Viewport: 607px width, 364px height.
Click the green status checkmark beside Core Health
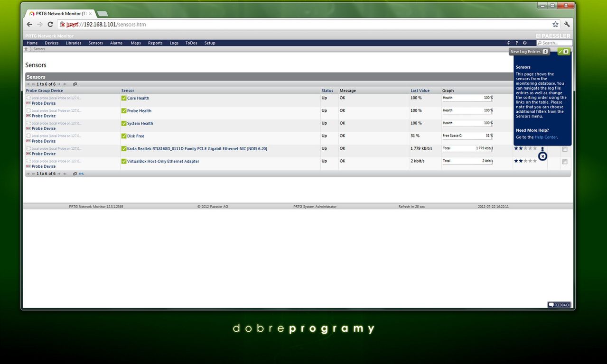[x=124, y=98]
